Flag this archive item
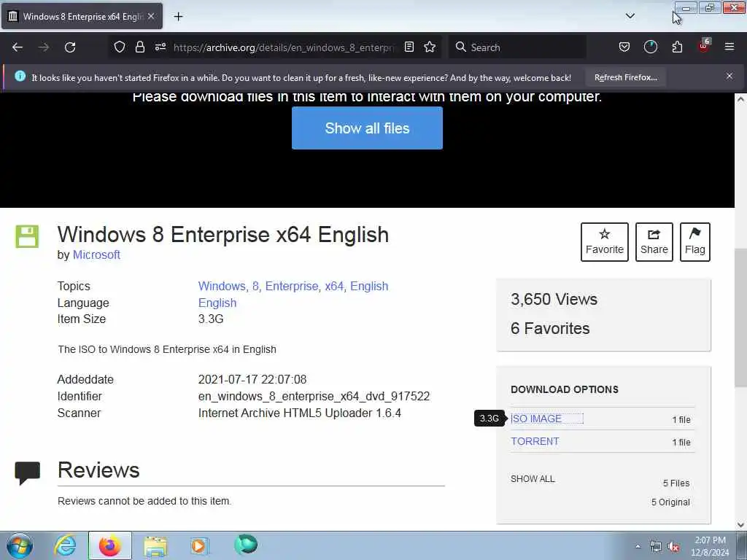The width and height of the screenshot is (747, 560). coord(695,242)
